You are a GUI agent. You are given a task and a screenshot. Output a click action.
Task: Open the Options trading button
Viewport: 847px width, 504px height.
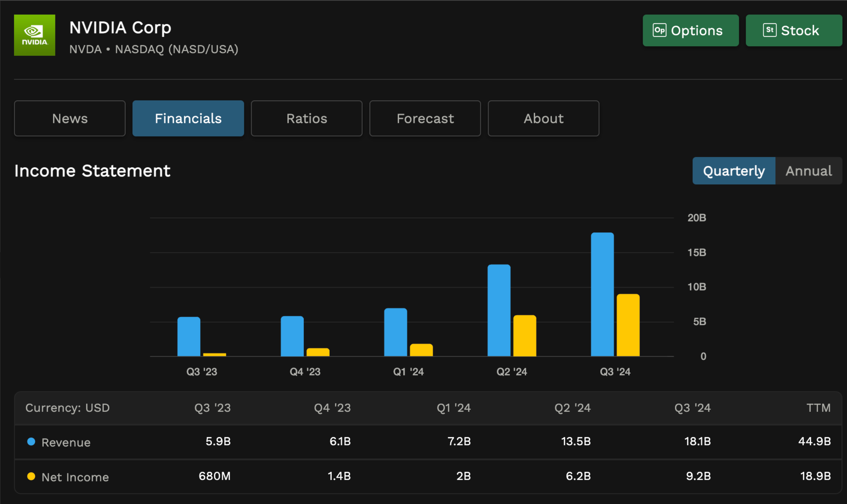pos(690,30)
